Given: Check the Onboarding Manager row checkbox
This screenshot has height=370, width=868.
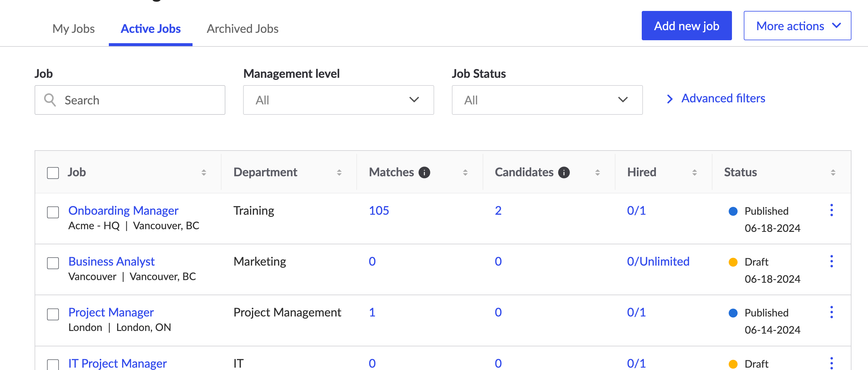Looking at the screenshot, I should coord(53,212).
